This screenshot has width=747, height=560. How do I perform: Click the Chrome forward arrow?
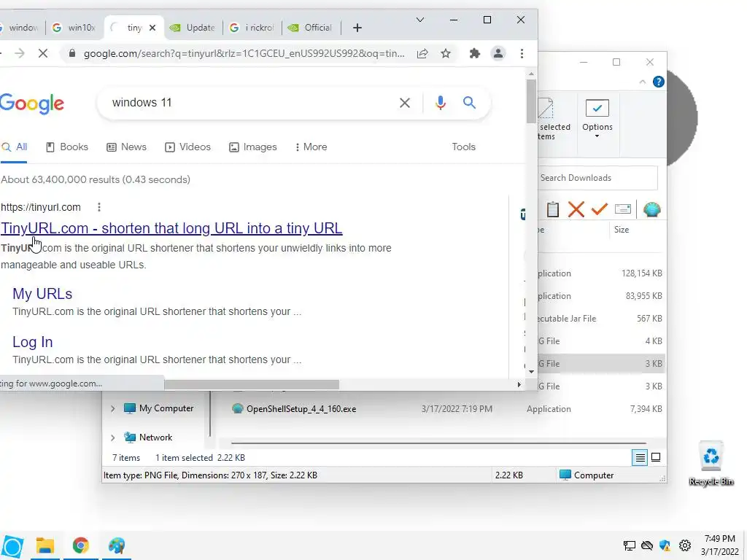(20, 53)
